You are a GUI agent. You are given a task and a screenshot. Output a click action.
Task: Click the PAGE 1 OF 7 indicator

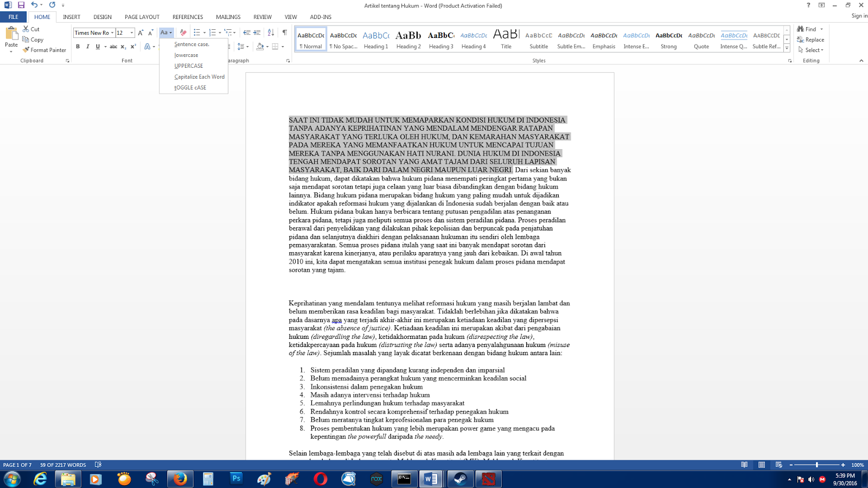point(17,465)
